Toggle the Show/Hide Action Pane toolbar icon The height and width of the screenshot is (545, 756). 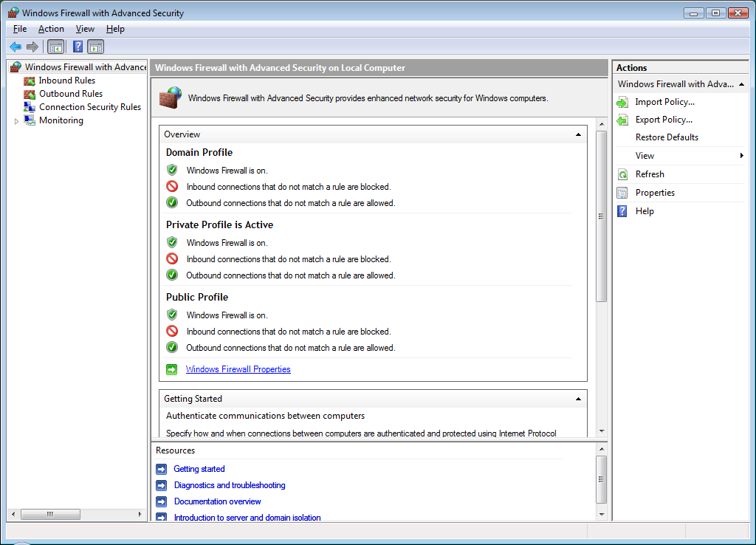96,47
